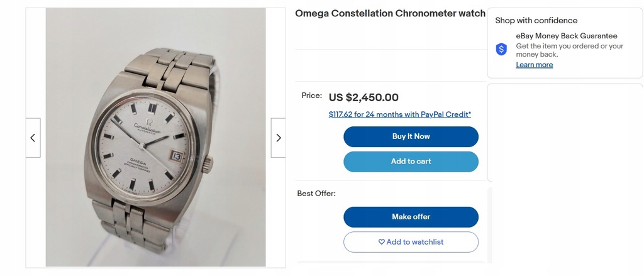644x276 pixels.
Task: Click the money back description text
Action: point(570,50)
